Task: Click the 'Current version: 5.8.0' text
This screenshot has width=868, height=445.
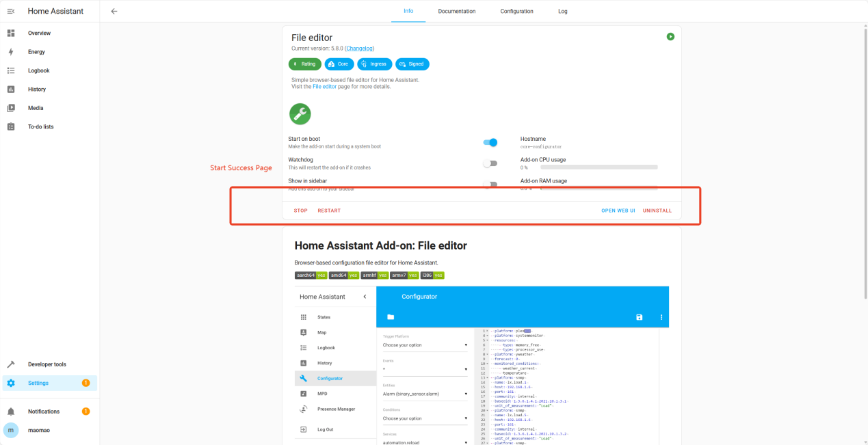Action: (317, 49)
